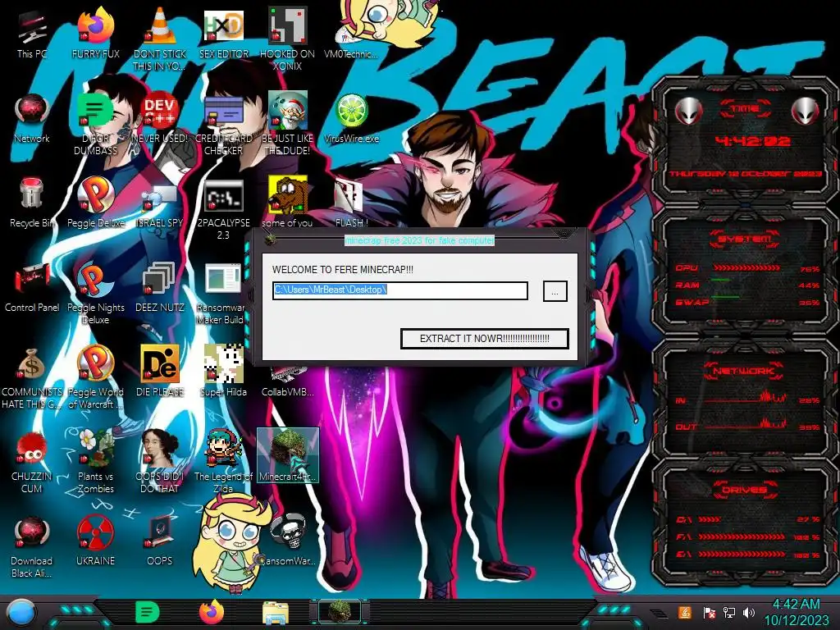Select the Network desktop icon

[32, 118]
